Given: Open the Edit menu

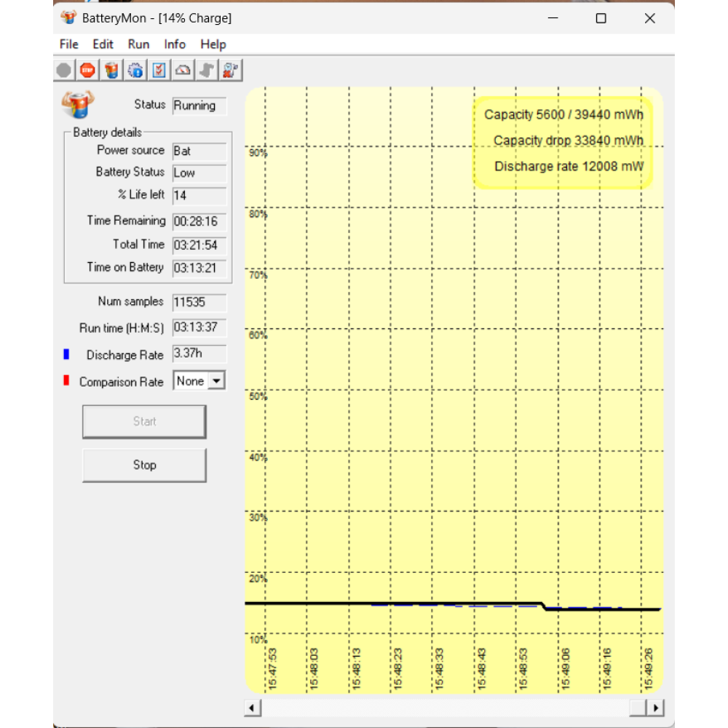Looking at the screenshot, I should (103, 44).
